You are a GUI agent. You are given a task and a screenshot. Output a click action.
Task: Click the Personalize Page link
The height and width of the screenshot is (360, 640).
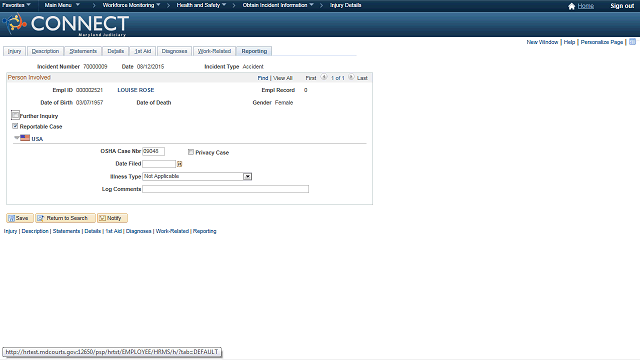tap(602, 42)
